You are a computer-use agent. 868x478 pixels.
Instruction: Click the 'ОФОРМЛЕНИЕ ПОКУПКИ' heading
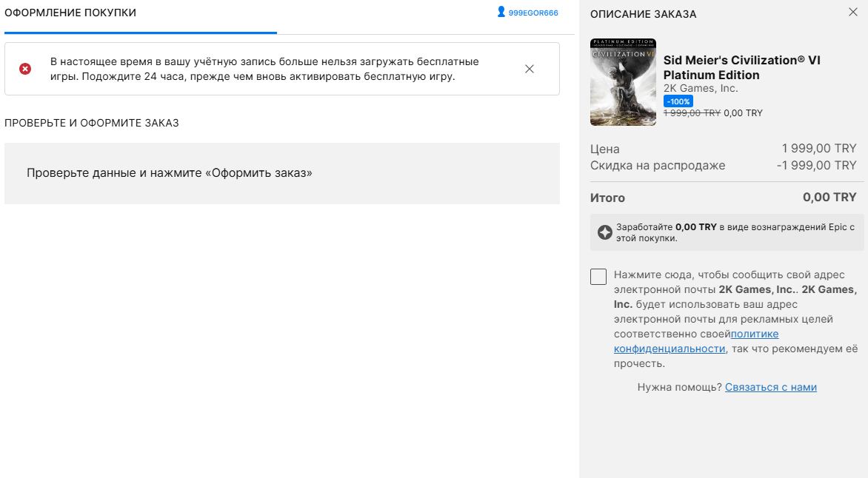(x=70, y=13)
